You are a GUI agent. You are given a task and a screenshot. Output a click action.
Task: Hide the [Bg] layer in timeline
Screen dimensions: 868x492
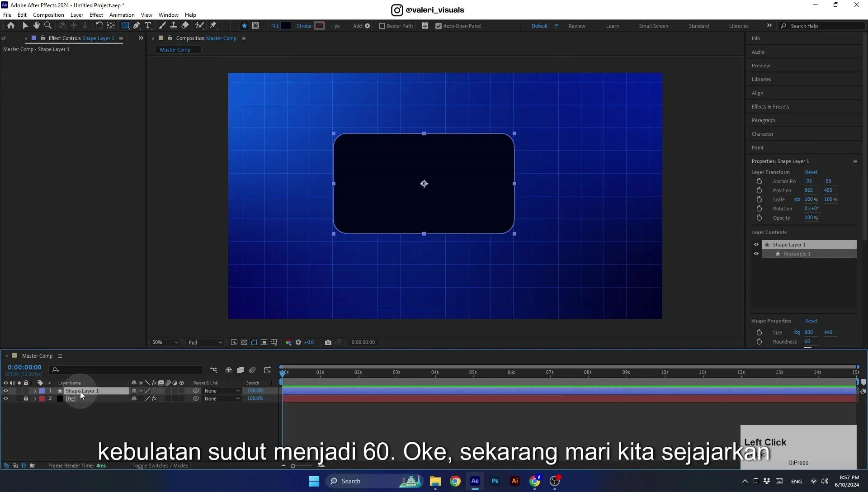tap(6, 399)
